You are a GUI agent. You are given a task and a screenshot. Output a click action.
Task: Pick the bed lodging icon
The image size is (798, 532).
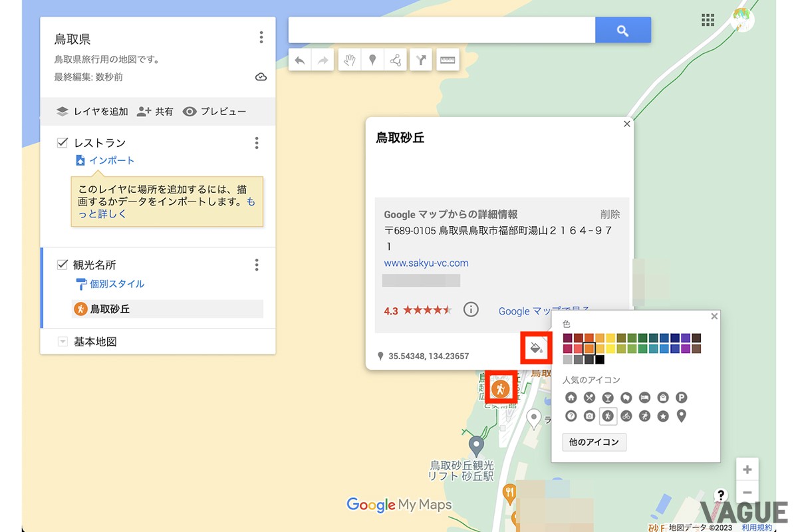click(644, 398)
